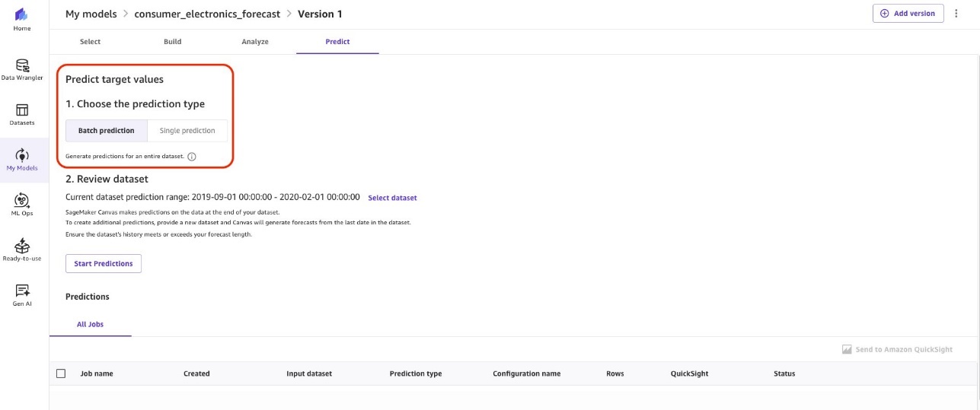Click Rows column header

(615, 373)
